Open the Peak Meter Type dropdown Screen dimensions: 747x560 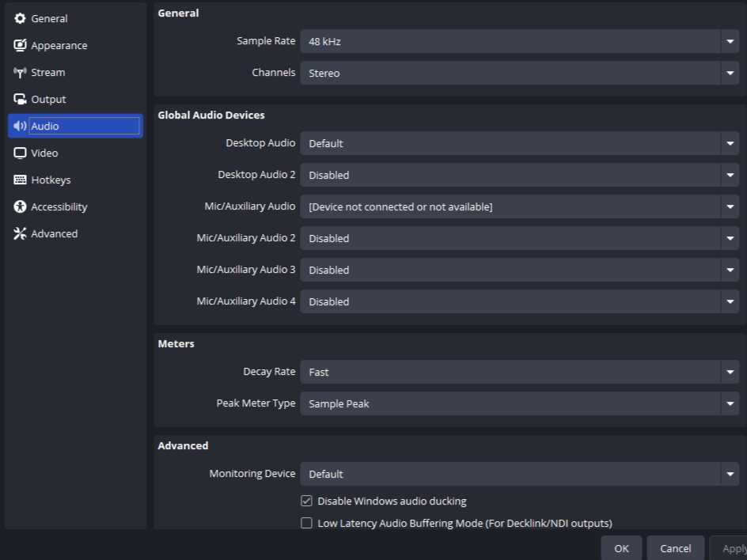(x=519, y=403)
